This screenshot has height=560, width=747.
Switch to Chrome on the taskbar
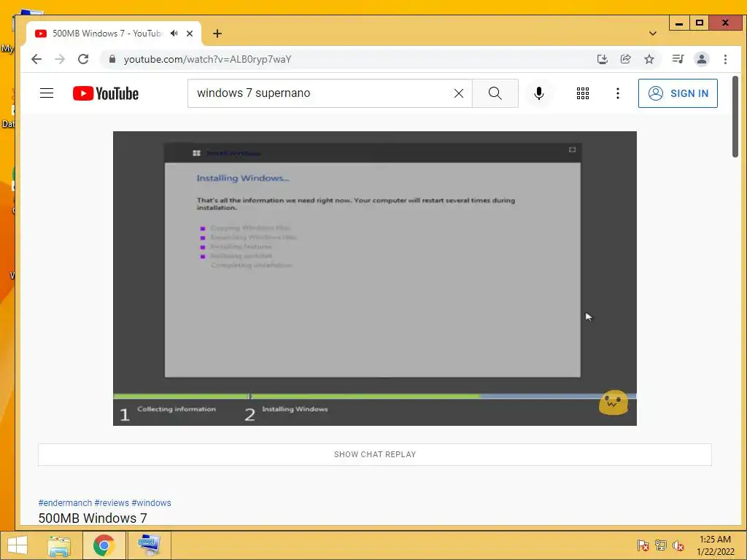[x=104, y=545]
